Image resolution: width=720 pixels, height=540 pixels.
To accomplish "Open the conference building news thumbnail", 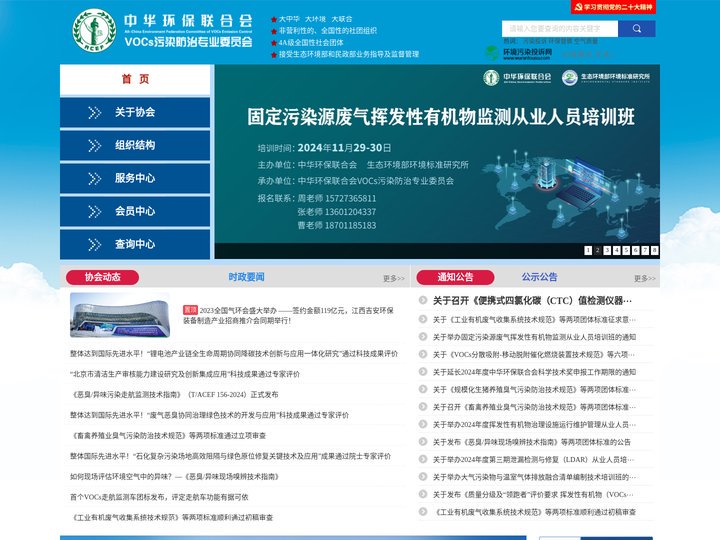I will pos(120,315).
